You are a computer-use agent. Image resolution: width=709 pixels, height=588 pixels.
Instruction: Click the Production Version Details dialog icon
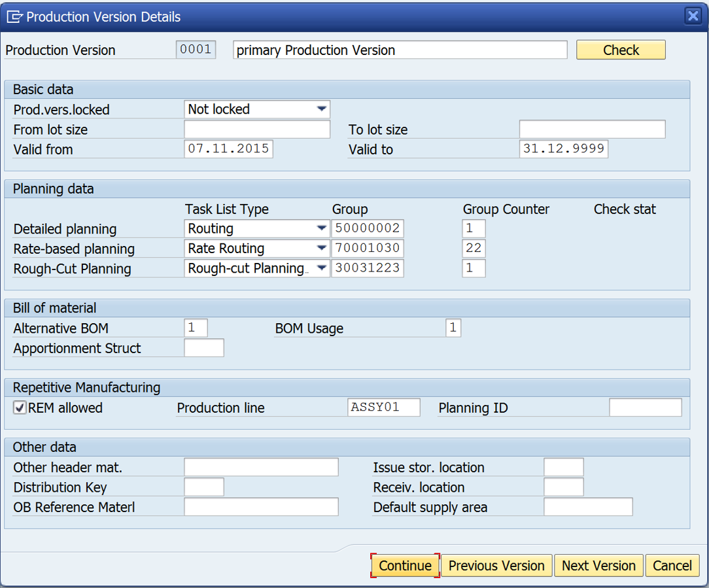pyautogui.click(x=15, y=16)
